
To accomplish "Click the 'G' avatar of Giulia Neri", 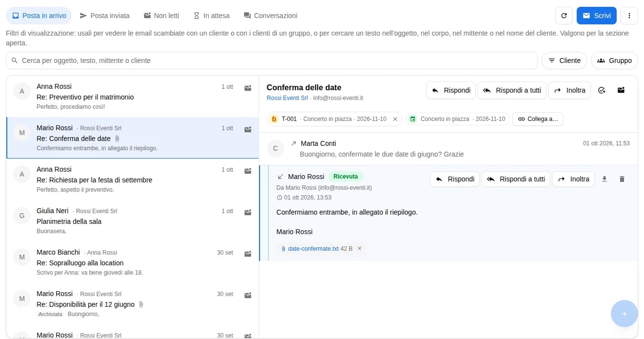I will click(x=22, y=216).
